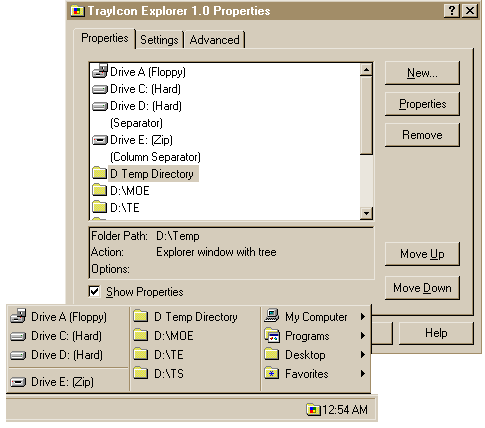The image size is (485, 428).
Task: Choose Programs label in popup menu
Action: (x=307, y=336)
